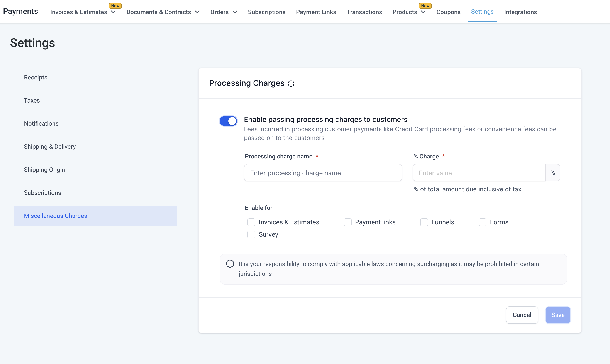Screen dimensions: 610x364
Task: Click the info icon in surcharging notice
Action: tap(230, 264)
